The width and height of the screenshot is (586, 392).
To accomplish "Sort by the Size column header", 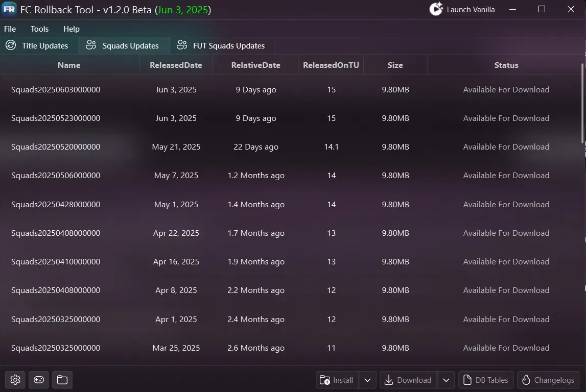I will (x=395, y=65).
